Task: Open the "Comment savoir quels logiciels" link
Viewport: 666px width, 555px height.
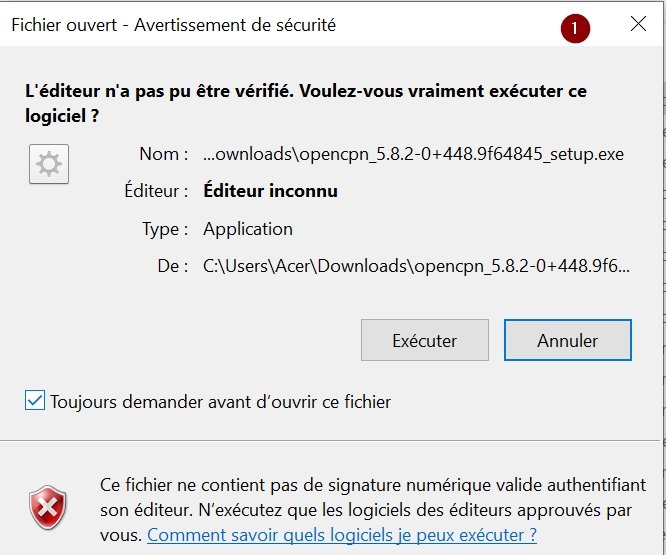Action: tap(342, 535)
